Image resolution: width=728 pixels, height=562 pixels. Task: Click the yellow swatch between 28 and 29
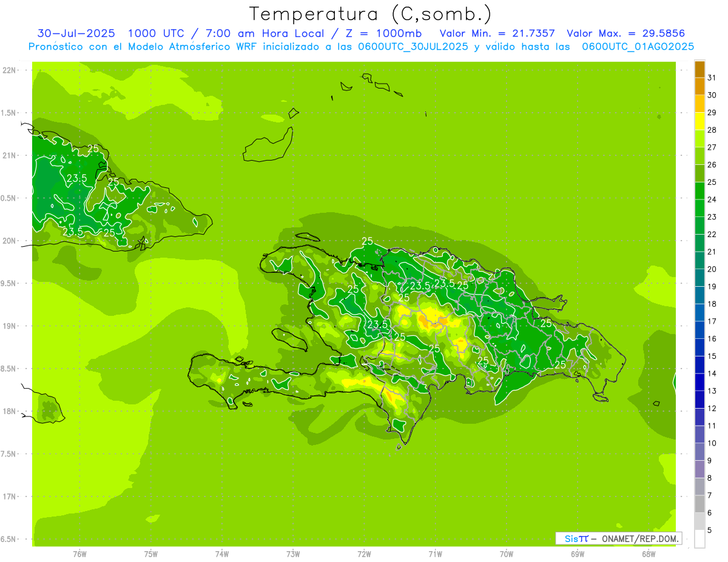click(x=699, y=122)
